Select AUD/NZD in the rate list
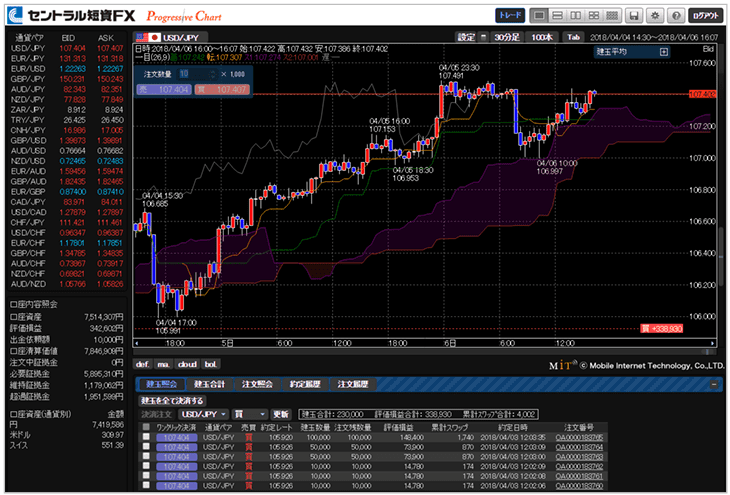Screen dimensions: 730x495 coord(67,284)
